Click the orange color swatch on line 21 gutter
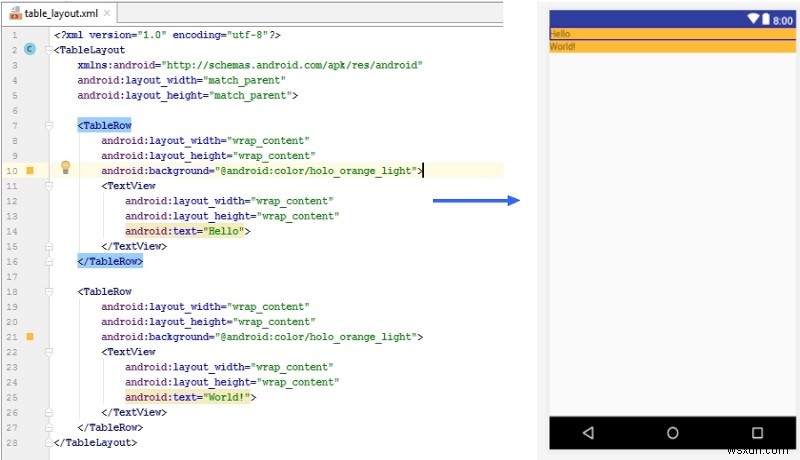This screenshot has width=800, height=460. 30,337
